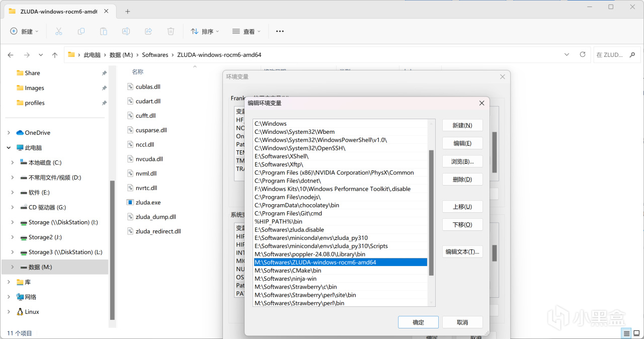This screenshot has height=339, width=644.
Task: Switch to details view icon in status bar
Action: pyautogui.click(x=626, y=333)
